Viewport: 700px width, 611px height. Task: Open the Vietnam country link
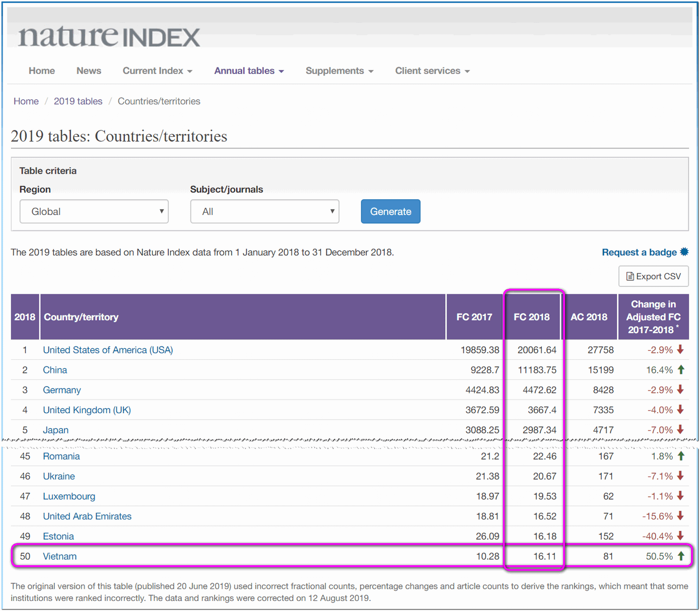(x=59, y=556)
